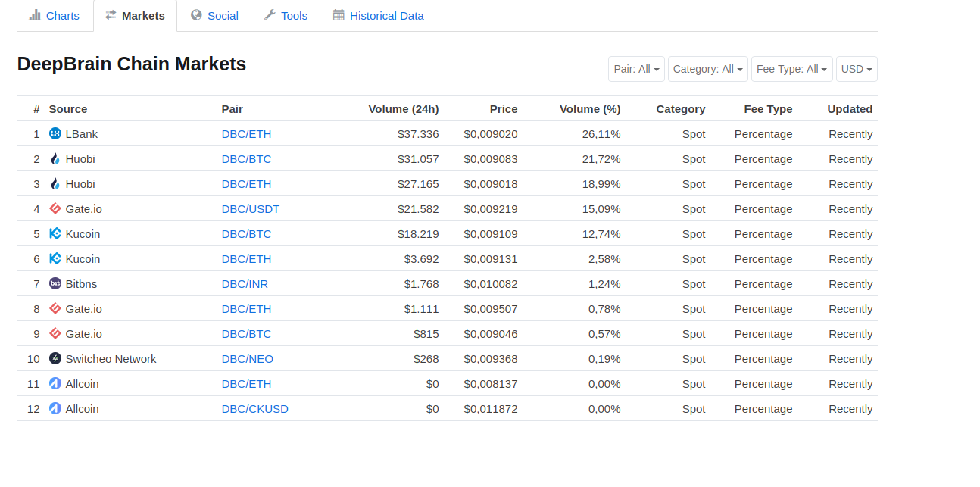Change the currency with the USD dropdown
980x487 pixels.
click(x=857, y=69)
